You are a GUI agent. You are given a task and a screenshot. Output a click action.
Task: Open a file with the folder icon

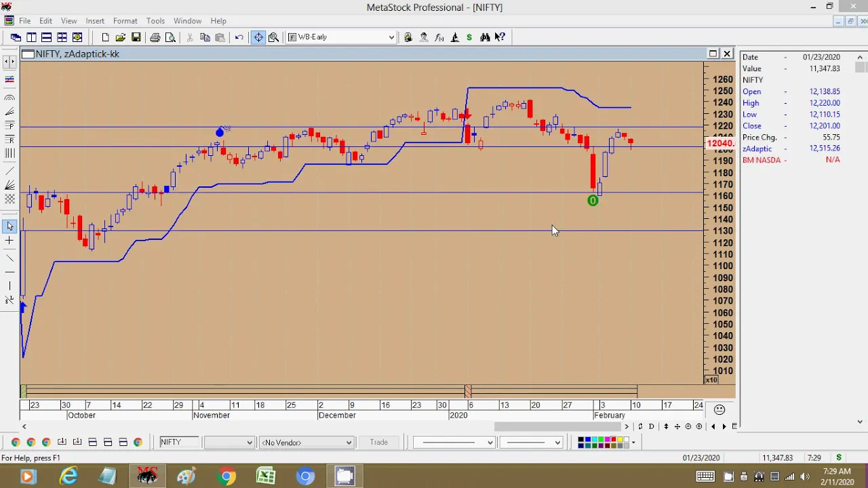coord(121,37)
